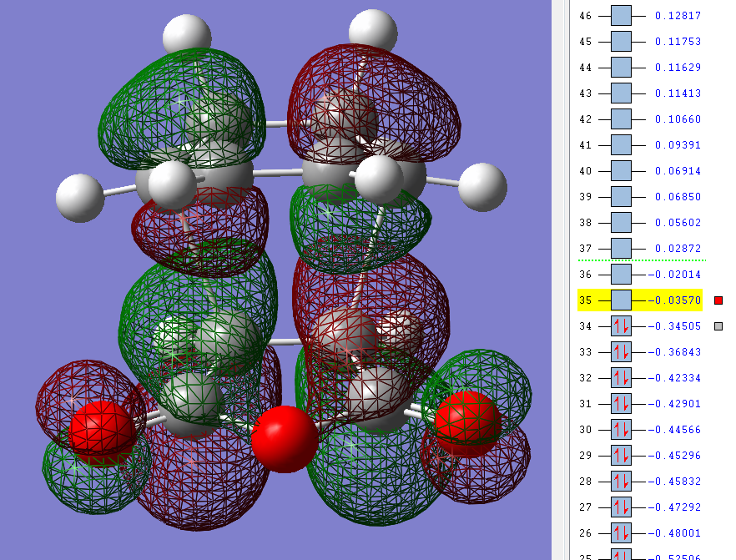Select orbital 42 occupancy box

pyautogui.click(x=621, y=119)
